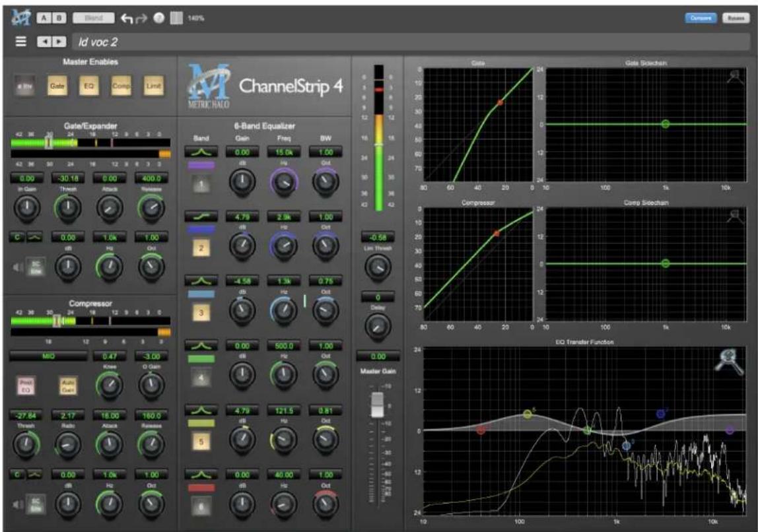Toggle the Limit master enable
The width and height of the screenshot is (758, 532).
tap(153, 86)
